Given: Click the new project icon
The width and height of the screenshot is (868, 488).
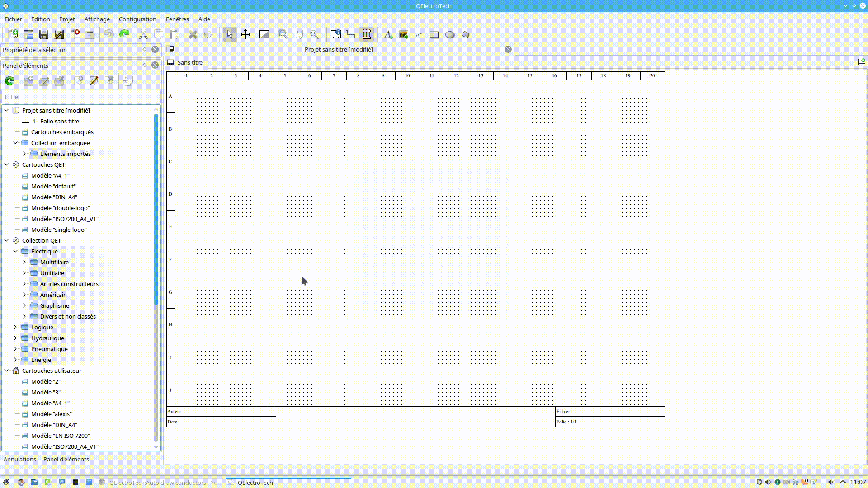Looking at the screenshot, I should pyautogui.click(x=13, y=34).
